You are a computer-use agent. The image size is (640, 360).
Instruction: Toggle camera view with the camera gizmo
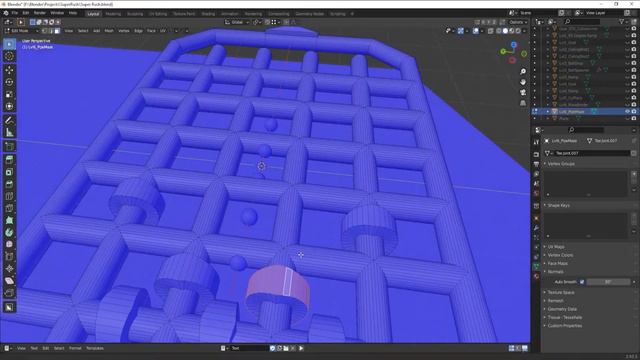(x=523, y=92)
